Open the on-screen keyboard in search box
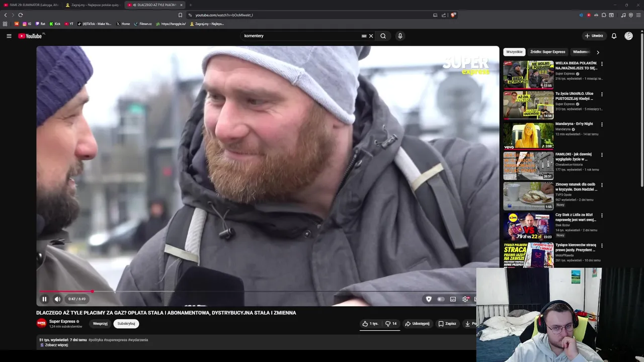644x362 pixels. pos(364,36)
